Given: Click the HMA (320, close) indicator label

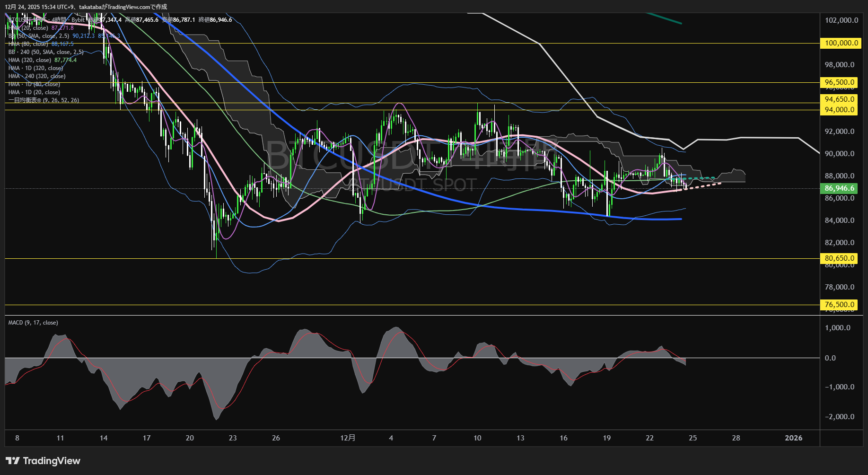Looking at the screenshot, I should pyautogui.click(x=29, y=60).
